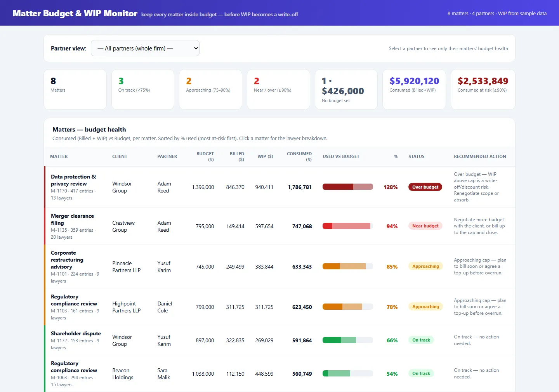Select the Corporate restructuring advisory matter
The image size is (559, 392).
[279, 267]
